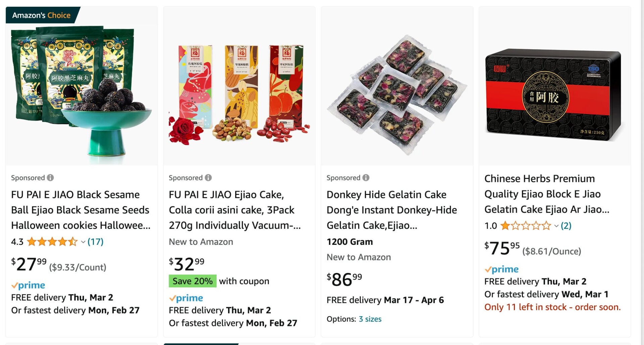644x345 pixels.
Task: Click the Sponsored info icon on the Donkey Hide Gelatin listing
Action: [366, 178]
